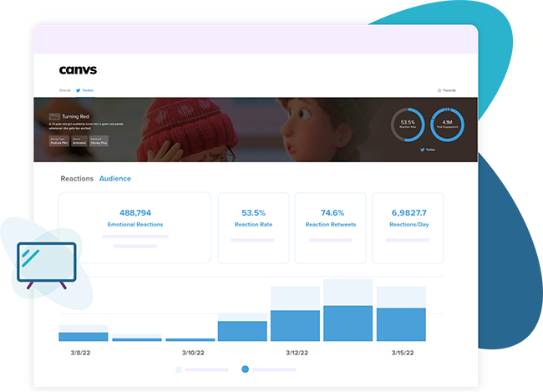The image size is (543, 392).
Task: Open the Audience tab
Action: pos(115,179)
